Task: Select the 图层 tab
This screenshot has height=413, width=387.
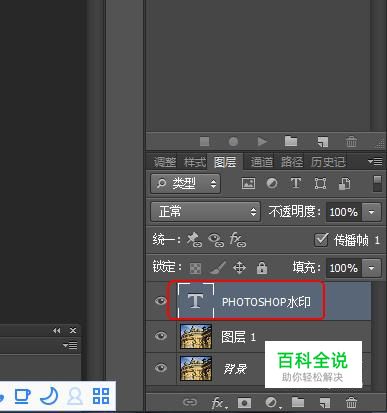Action: [x=225, y=162]
